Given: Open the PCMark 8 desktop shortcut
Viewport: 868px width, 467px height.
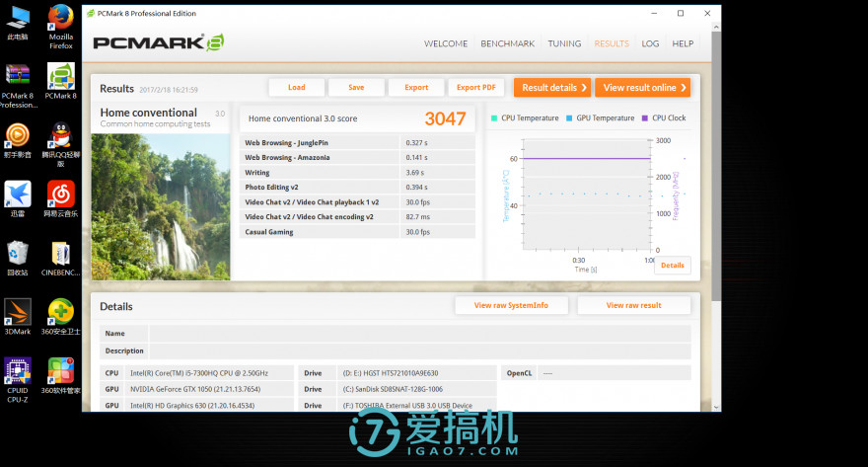Looking at the screenshot, I should coord(61,81).
